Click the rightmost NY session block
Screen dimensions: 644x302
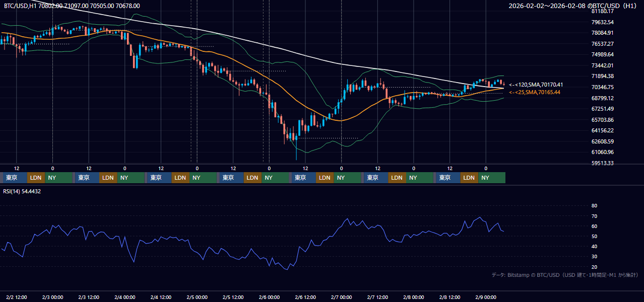(x=492, y=178)
